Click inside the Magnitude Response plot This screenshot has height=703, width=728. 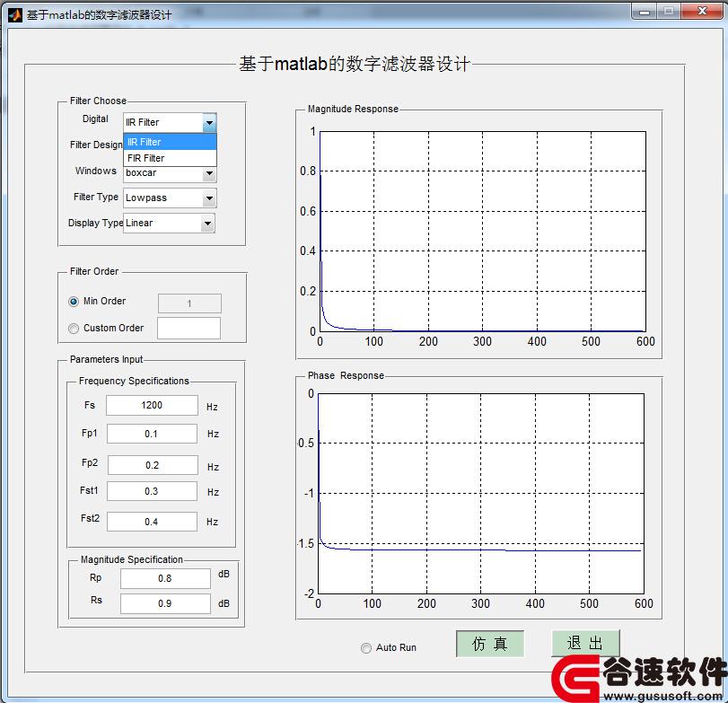482,232
